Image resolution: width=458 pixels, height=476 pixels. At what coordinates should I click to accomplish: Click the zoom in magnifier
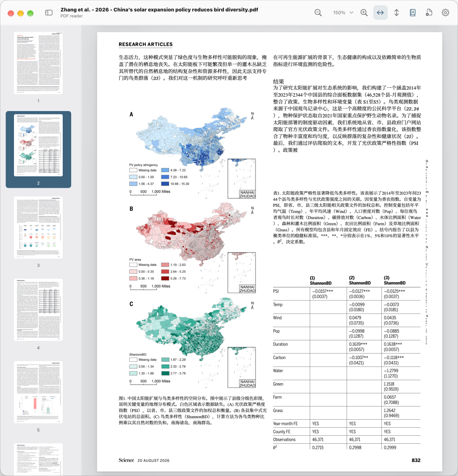click(x=364, y=13)
